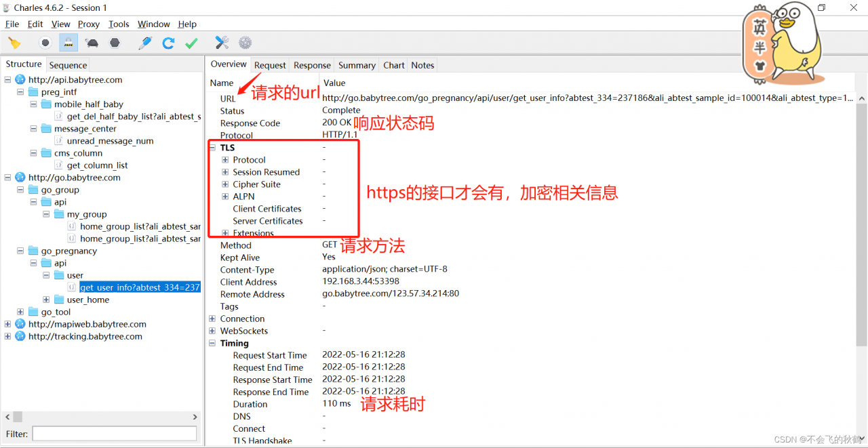
Task: Click the Name column header
Action: coord(222,83)
